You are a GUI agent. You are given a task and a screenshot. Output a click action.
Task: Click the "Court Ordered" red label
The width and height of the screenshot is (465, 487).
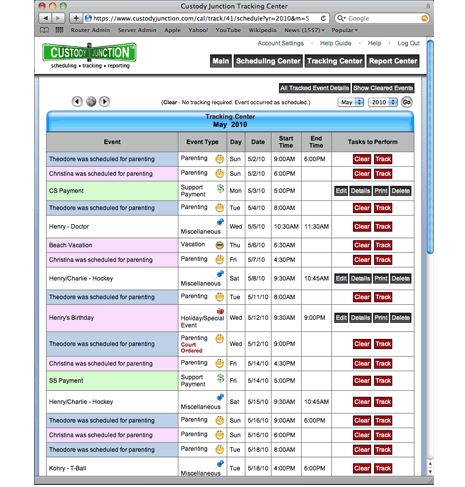tap(191, 348)
